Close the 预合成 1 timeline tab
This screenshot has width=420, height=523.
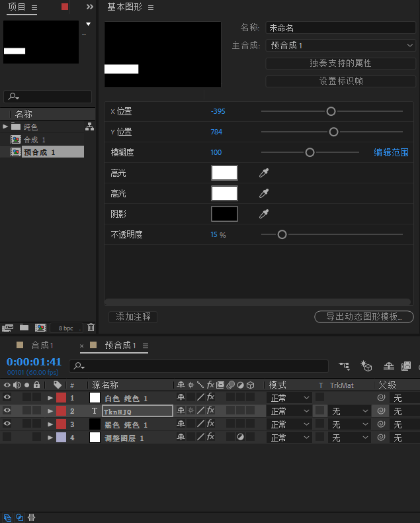[x=81, y=346]
